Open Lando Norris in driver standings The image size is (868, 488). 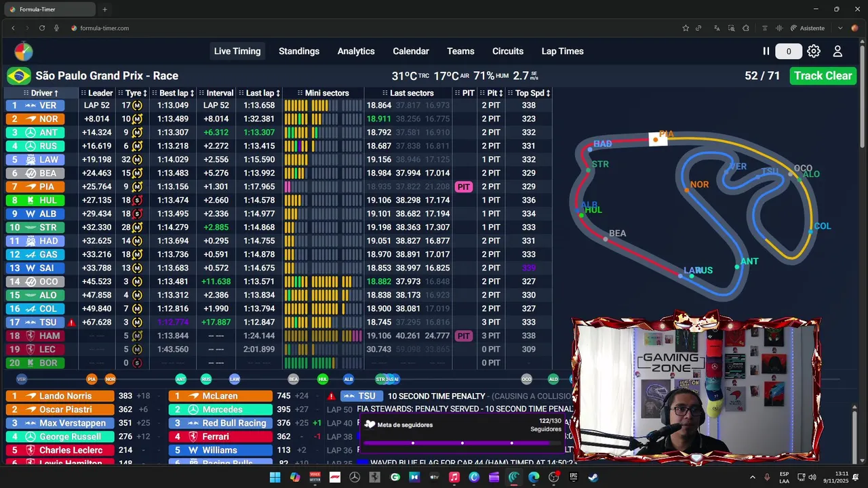[x=60, y=396]
